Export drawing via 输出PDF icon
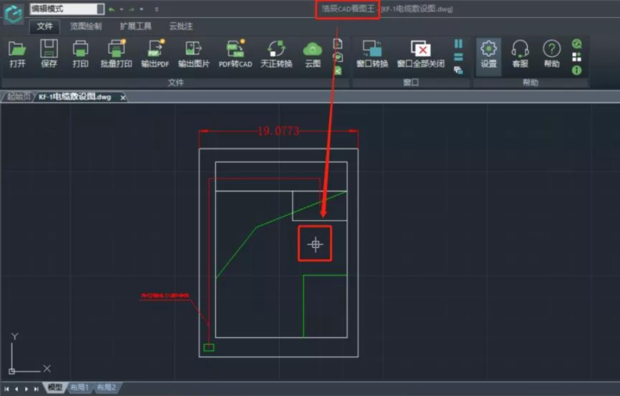620x396 pixels. tap(155, 54)
